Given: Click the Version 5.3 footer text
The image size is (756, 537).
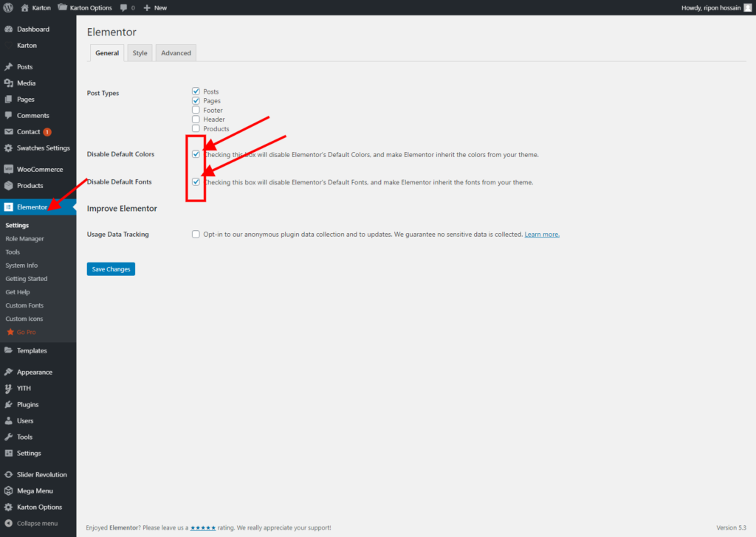Looking at the screenshot, I should point(731,527).
